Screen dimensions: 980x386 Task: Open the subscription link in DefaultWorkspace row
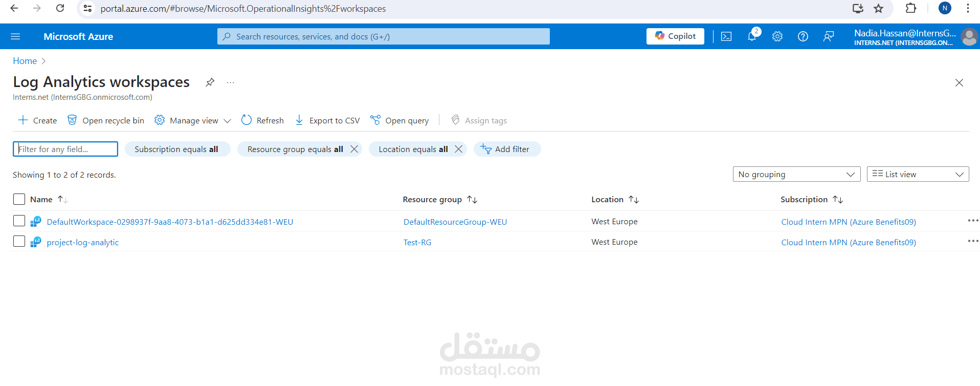pos(849,222)
